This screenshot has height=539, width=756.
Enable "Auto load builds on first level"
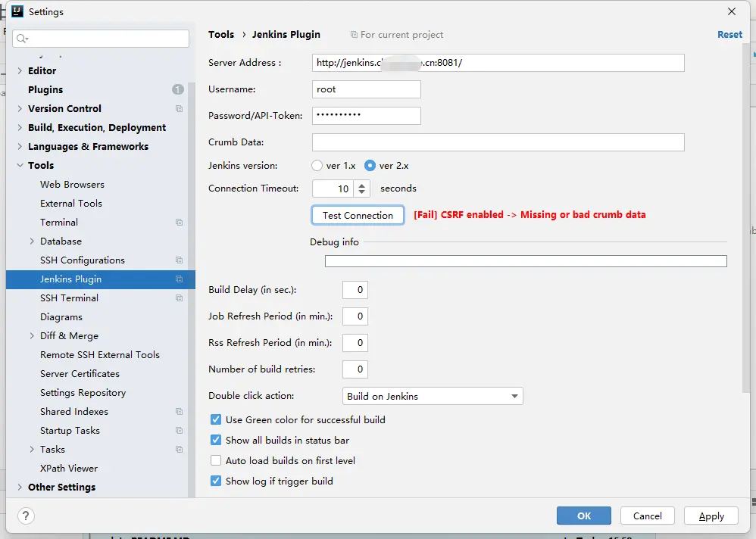click(215, 460)
